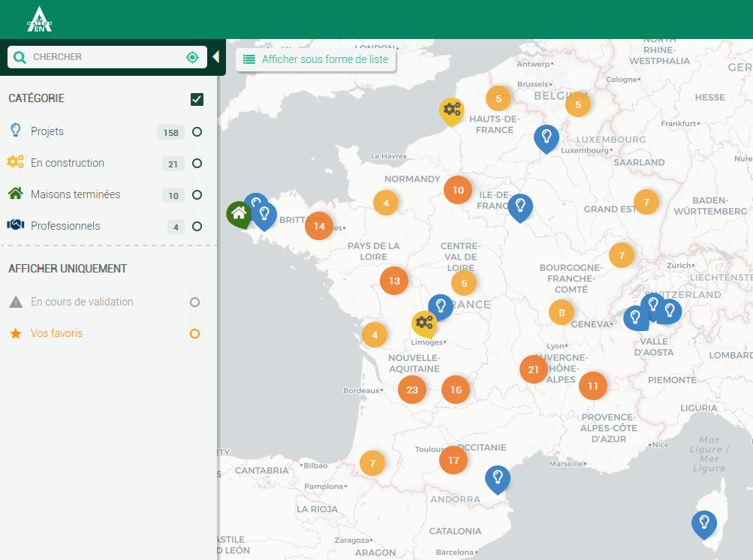This screenshot has height=560, width=753.
Task: Click the geolocation target icon in search bar
Action: coord(192,57)
